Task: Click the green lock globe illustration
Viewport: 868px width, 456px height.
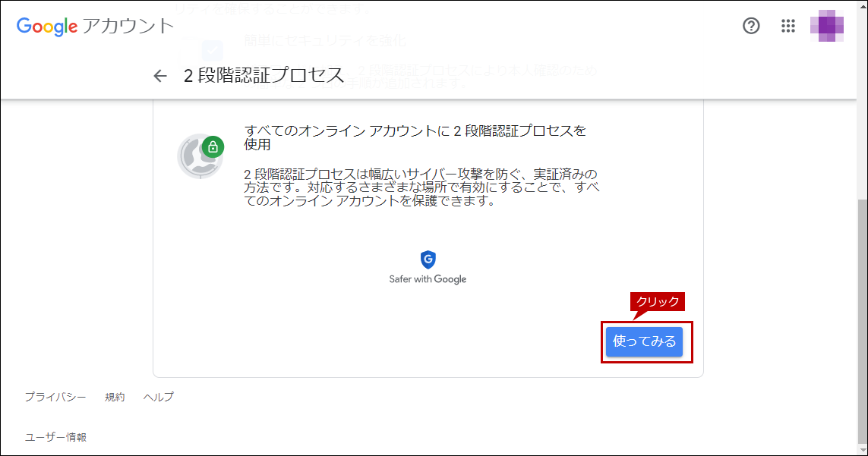Action: point(200,156)
